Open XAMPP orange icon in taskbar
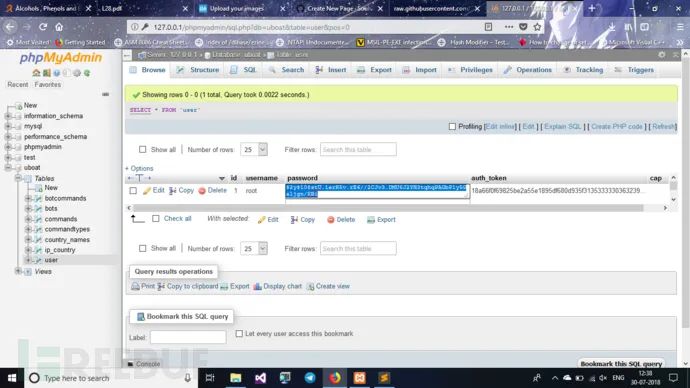The width and height of the screenshot is (690, 388). pyautogui.click(x=360, y=378)
